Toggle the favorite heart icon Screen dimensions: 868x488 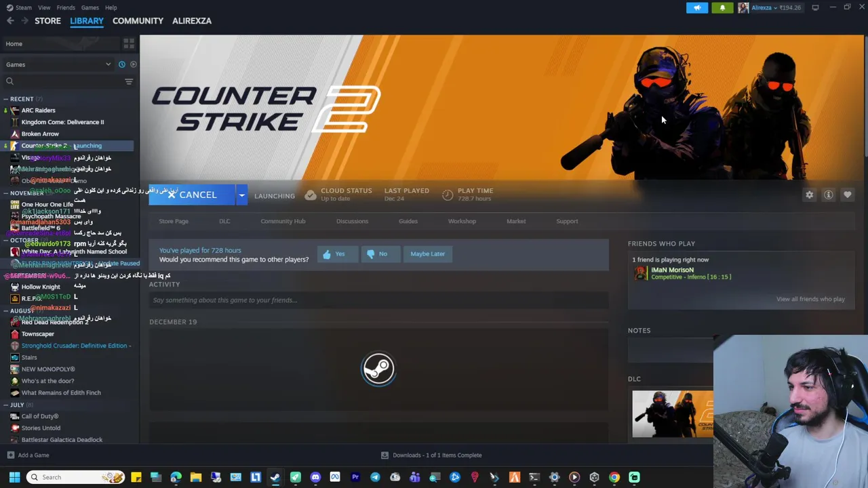pos(847,195)
